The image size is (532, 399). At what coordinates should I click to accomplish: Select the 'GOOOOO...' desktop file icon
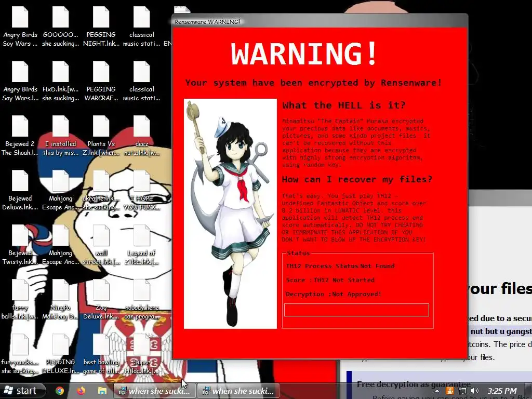coord(60,27)
